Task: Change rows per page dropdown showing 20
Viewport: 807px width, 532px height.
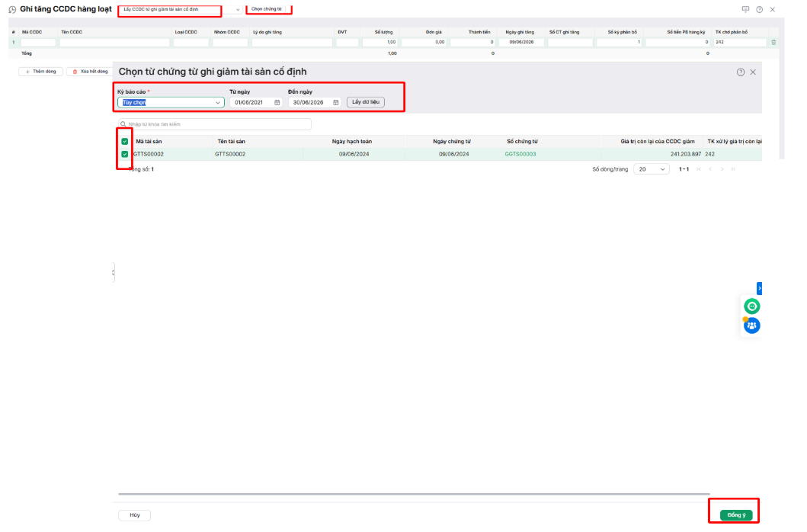Action: (651, 169)
